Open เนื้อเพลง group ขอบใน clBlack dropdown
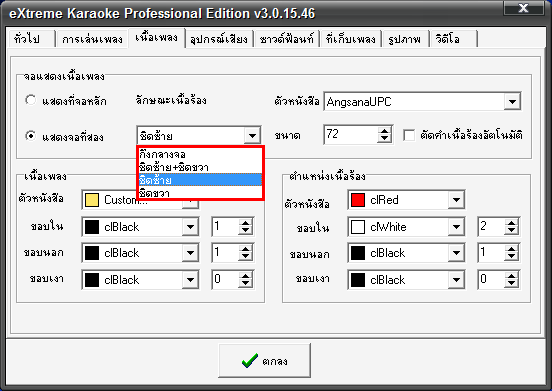Viewport: 552px width, 391px height. click(190, 227)
